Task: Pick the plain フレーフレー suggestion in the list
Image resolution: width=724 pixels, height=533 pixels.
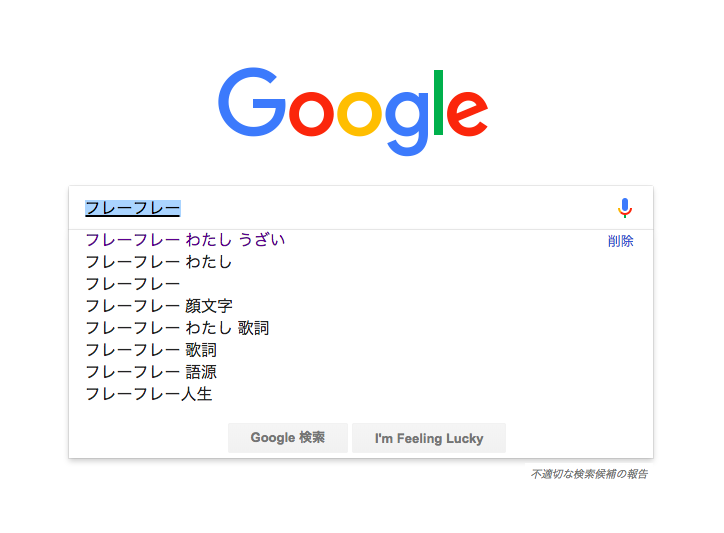Action: [x=133, y=284]
